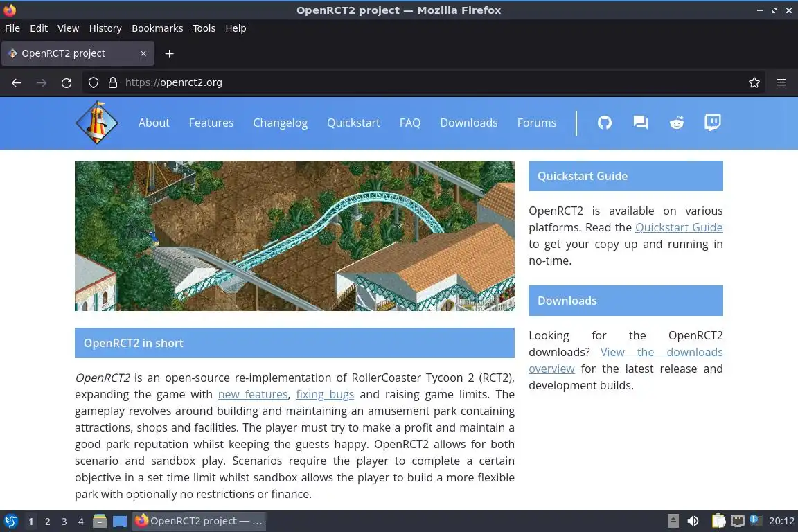798x532 pixels.
Task: Follow the Quickstart Guide text link
Action: coord(679,227)
